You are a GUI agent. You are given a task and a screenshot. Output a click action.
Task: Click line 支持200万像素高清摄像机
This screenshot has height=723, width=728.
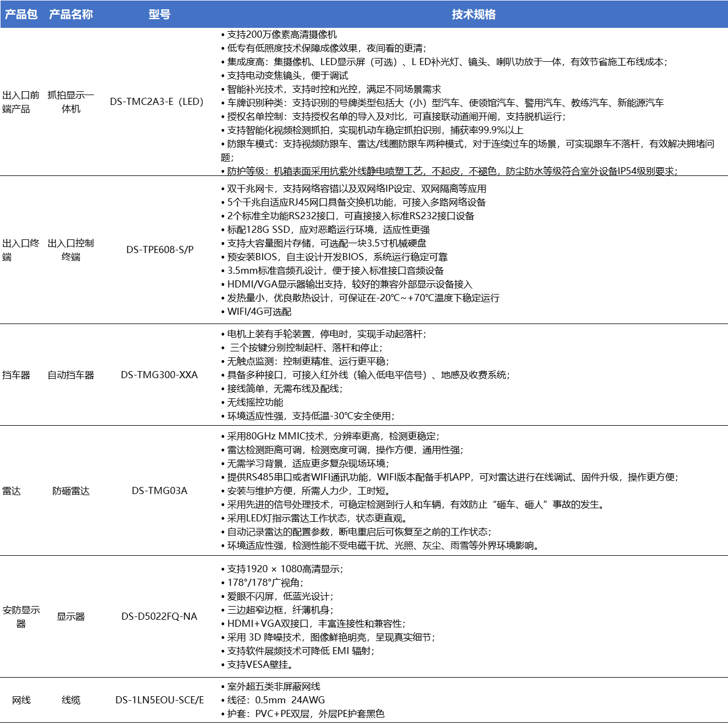pyautogui.click(x=279, y=34)
